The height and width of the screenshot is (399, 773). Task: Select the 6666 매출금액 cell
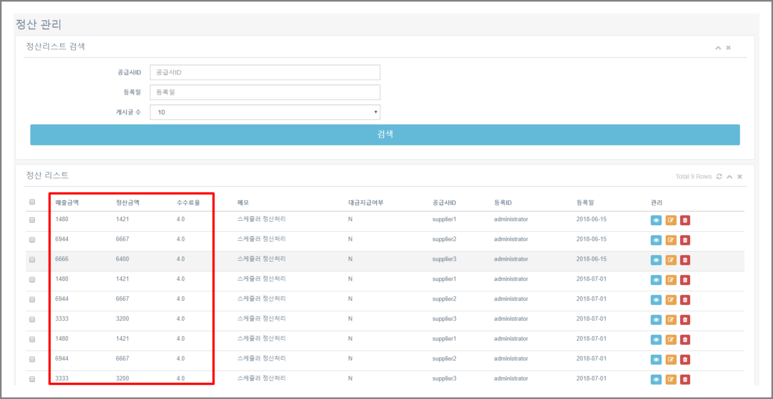pos(62,259)
